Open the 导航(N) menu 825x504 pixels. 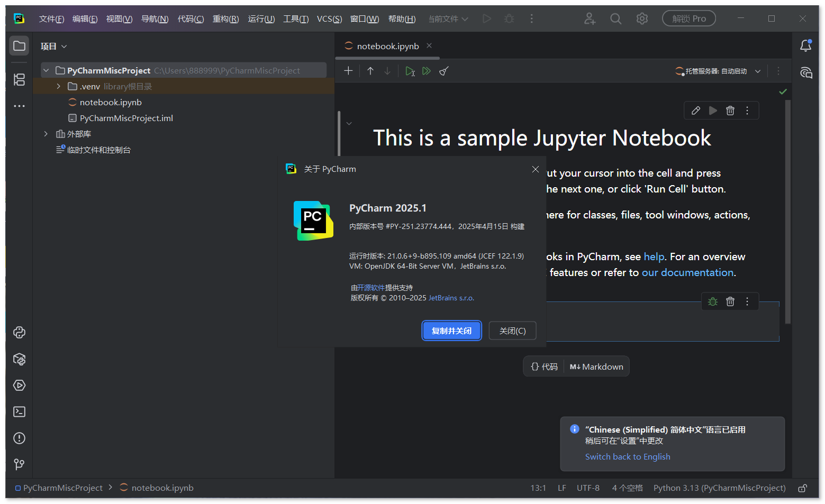click(x=155, y=19)
